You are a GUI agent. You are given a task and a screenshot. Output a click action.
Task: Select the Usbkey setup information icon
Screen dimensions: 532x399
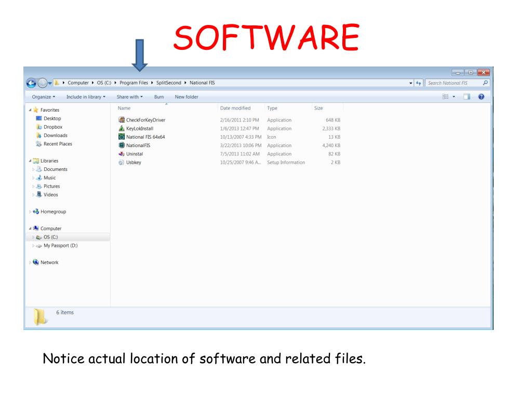coord(122,163)
